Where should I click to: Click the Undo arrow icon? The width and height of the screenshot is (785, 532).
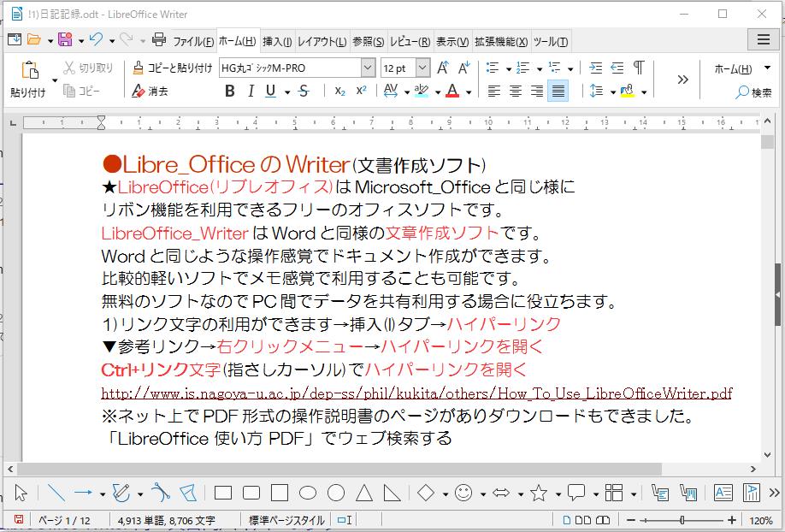coord(96,39)
